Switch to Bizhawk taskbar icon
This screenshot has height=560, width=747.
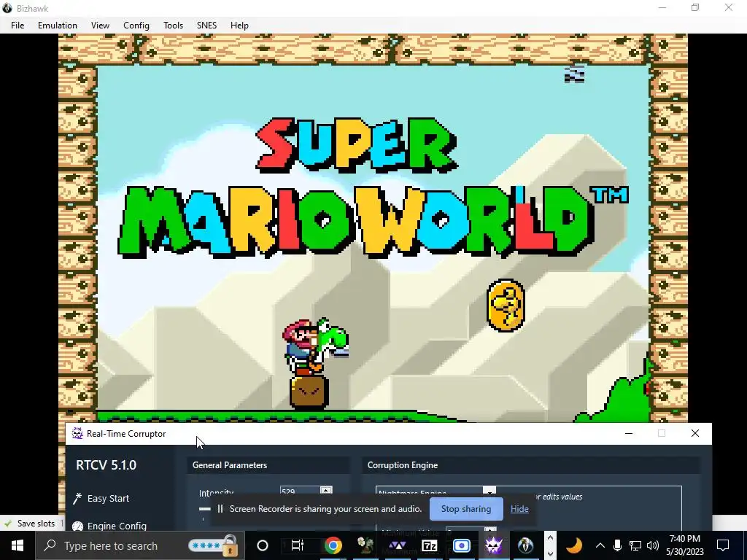click(525, 545)
